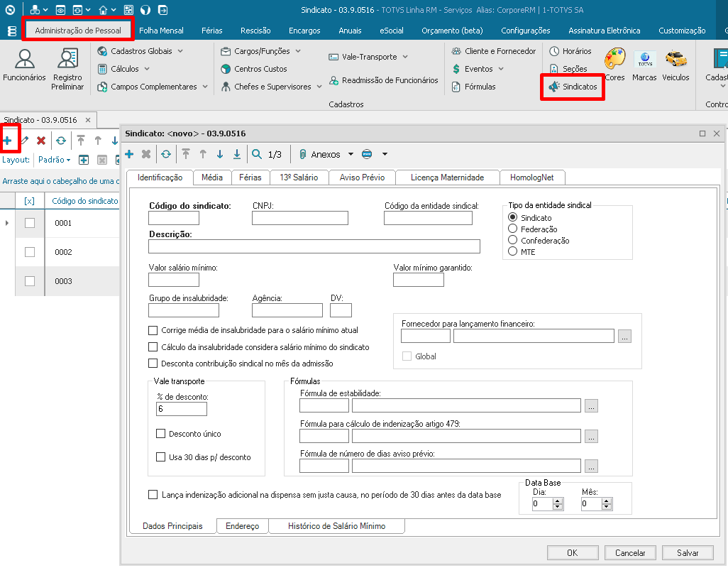The width and height of the screenshot is (728, 568).
Task: Browse Fórmula de número de dias aviso prévio
Action: pyautogui.click(x=591, y=466)
